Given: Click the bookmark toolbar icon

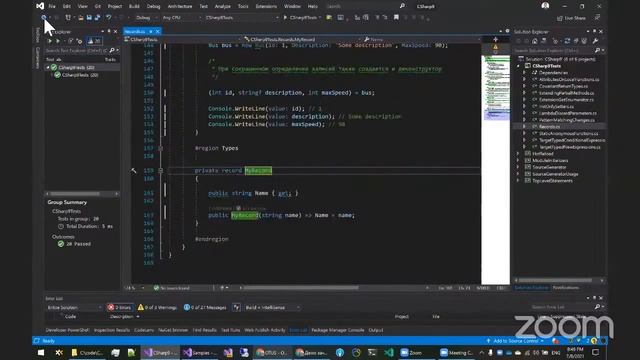Looking at the screenshot, I should (x=396, y=18).
